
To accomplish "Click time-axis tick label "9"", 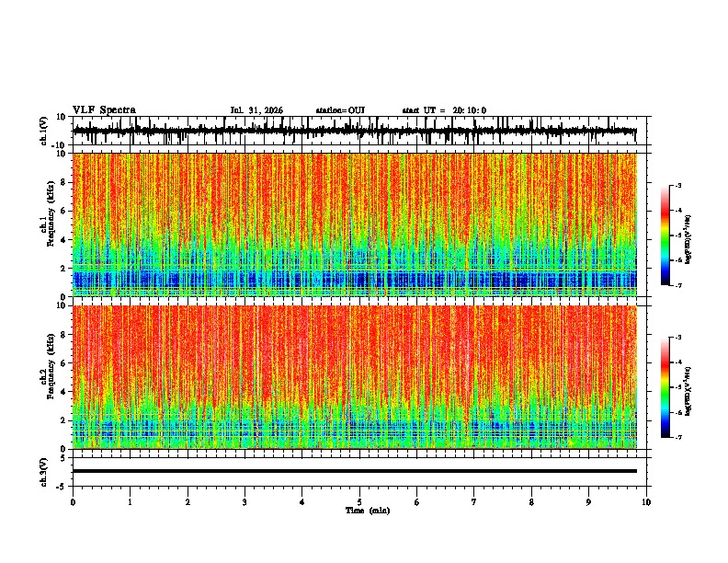I will click(588, 502).
